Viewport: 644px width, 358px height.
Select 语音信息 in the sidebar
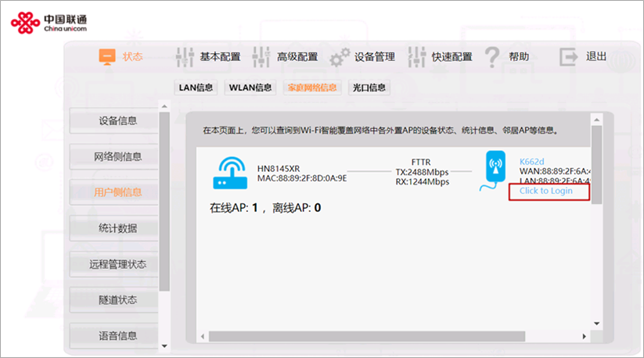[113, 335]
